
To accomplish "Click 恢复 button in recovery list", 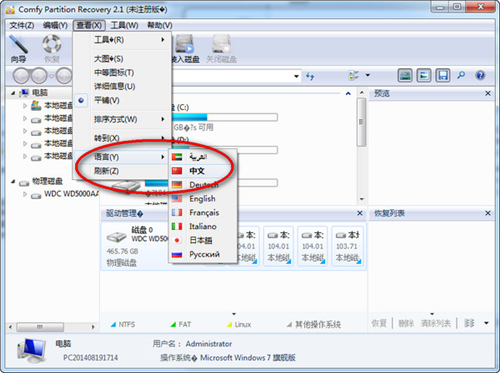I will [379, 323].
